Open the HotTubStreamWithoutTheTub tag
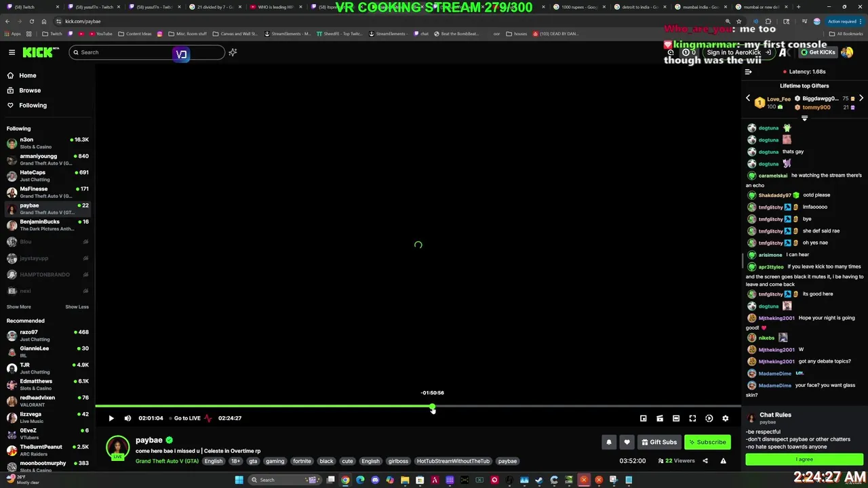 453,461
